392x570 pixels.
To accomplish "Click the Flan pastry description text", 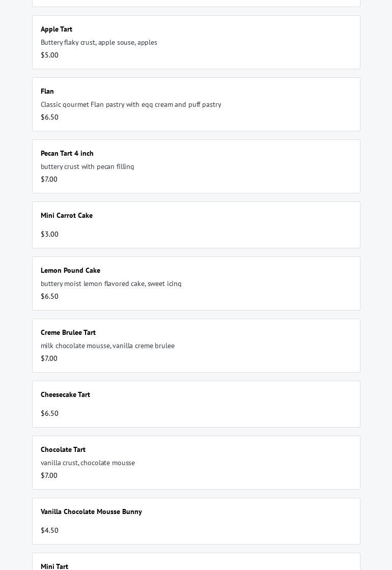I will (x=131, y=105).
